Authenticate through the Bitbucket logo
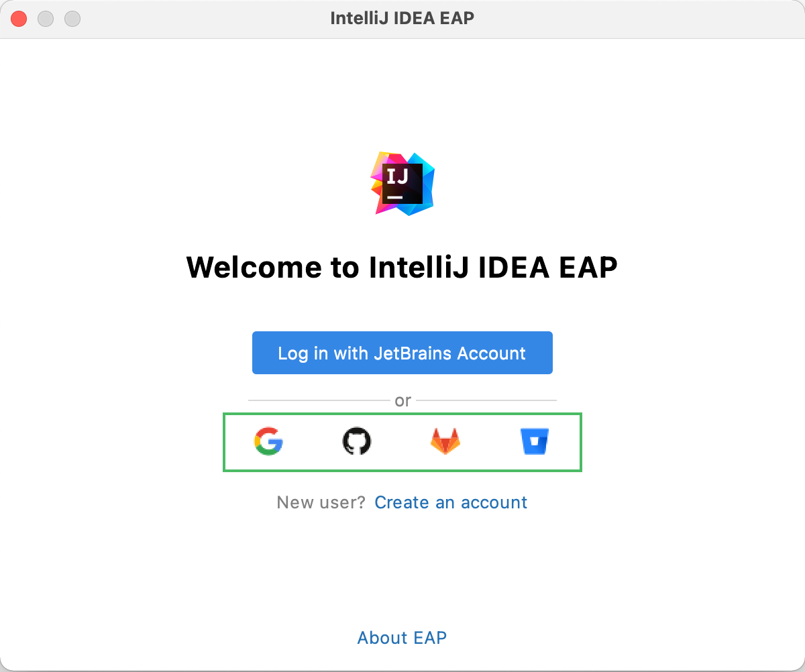Screen dimensions: 805x672 tap(535, 441)
